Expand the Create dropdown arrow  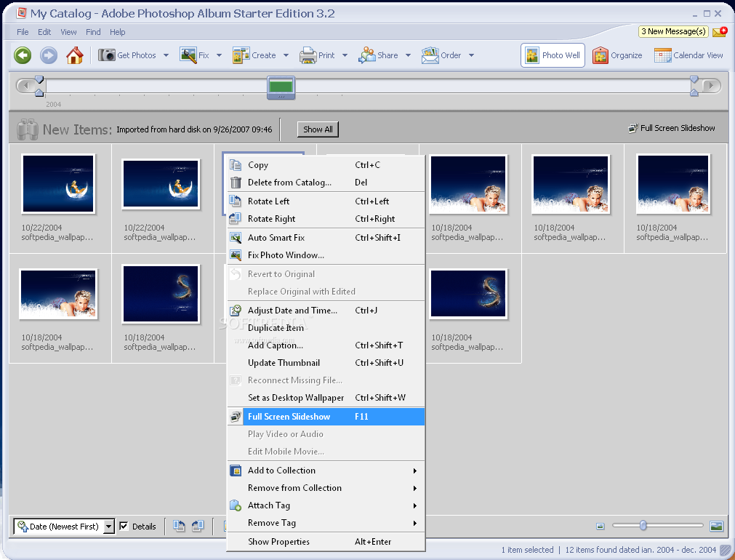[x=286, y=55]
